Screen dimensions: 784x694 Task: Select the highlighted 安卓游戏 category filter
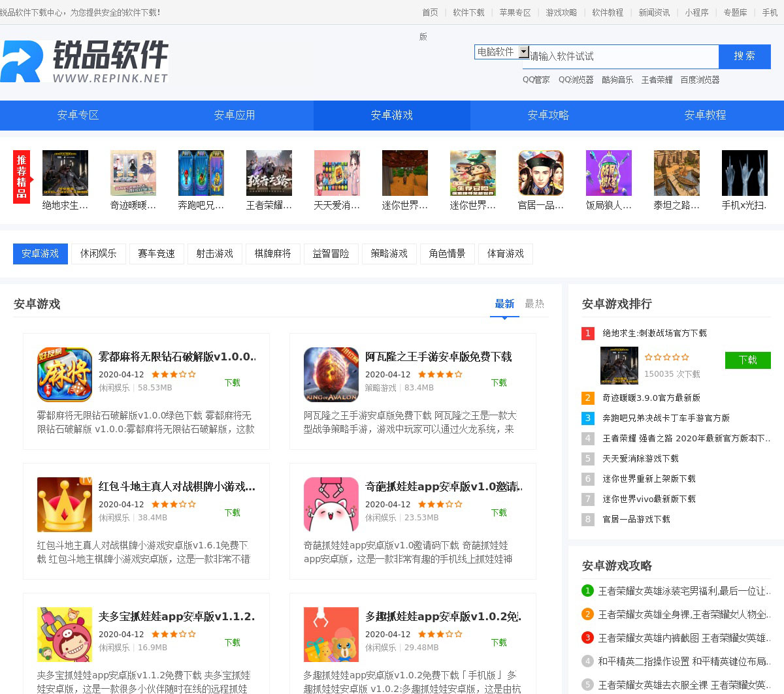[41, 253]
